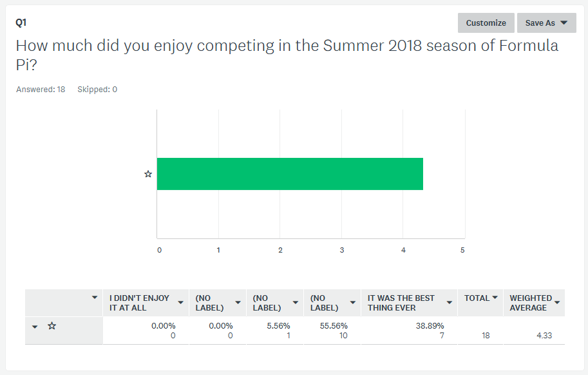The image size is (588, 375).
Task: Click the Save As dropdown arrow icon
Action: (564, 23)
